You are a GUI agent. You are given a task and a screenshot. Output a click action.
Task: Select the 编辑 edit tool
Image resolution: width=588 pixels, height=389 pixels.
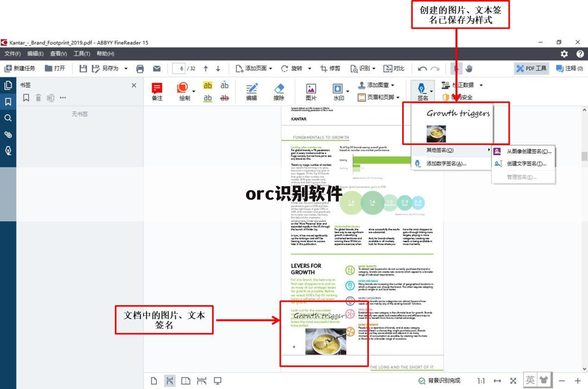(252, 91)
